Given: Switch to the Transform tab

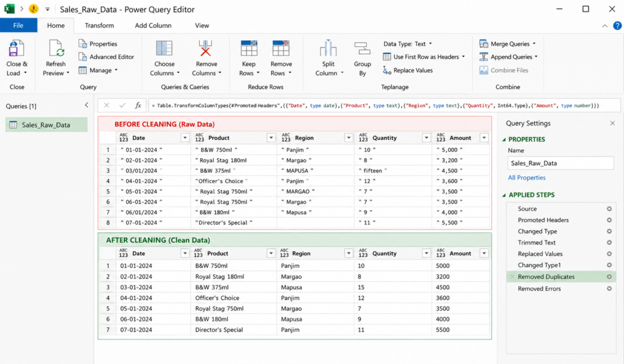Looking at the screenshot, I should tap(99, 26).
